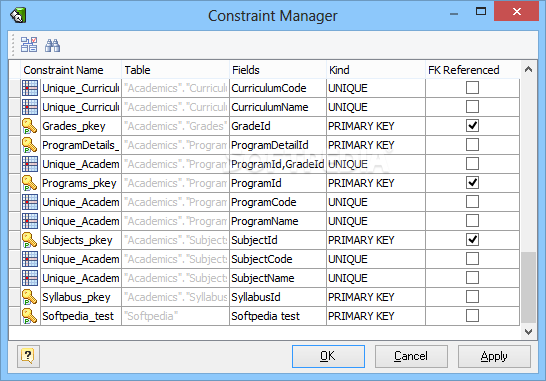Click scrollbar down arrow in grid
Image resolution: width=546 pixels, height=381 pixels.
[x=528, y=332]
